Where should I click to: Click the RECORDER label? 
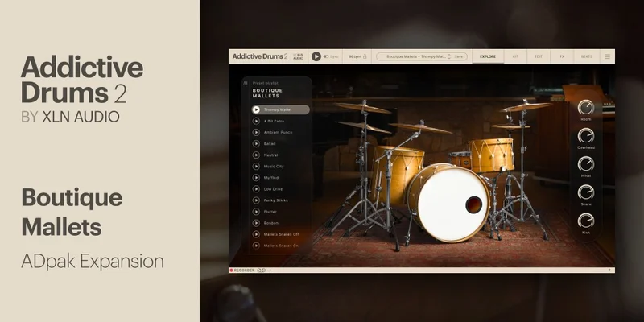[244, 270]
